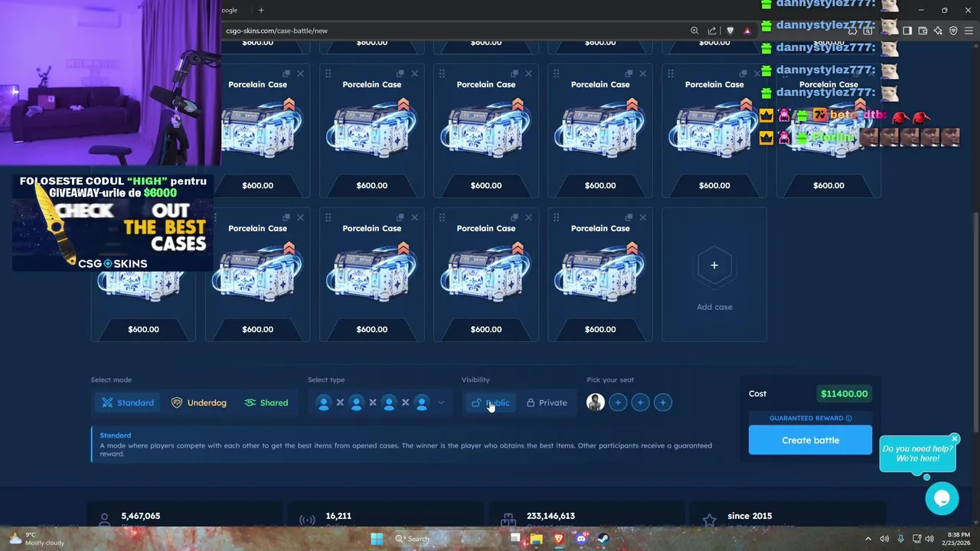Duplicate the Porcelain Case directly above the Add case slot

(743, 73)
